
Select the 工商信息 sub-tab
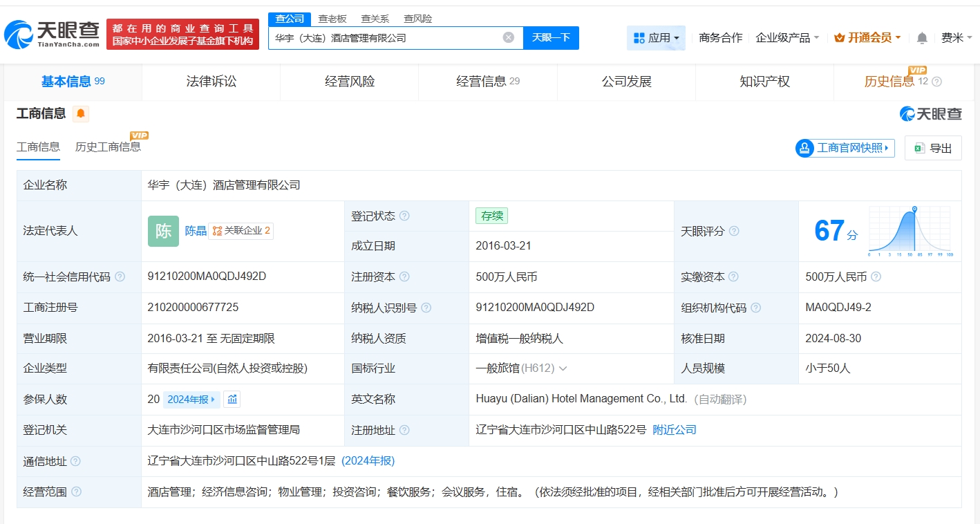(38, 147)
